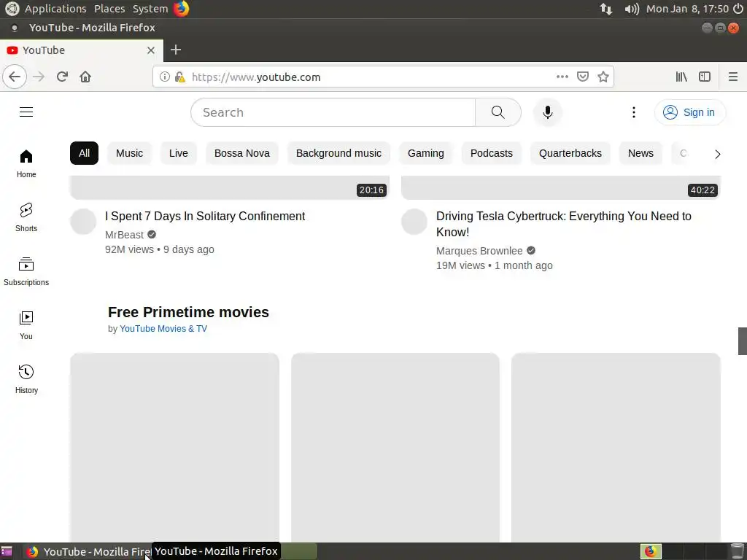
Task: Open Shorts in the sidebar
Action: point(26,217)
